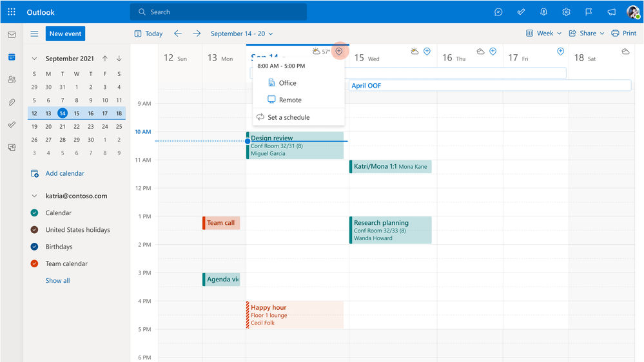Toggle the Team calendar
This screenshot has width=644, height=362.
[x=35, y=263]
